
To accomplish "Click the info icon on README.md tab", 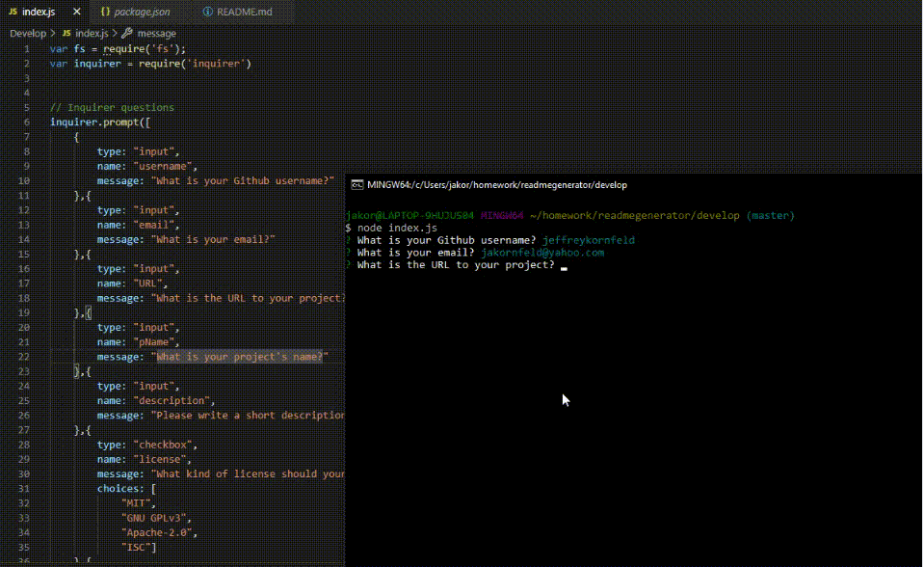I will pos(209,13).
